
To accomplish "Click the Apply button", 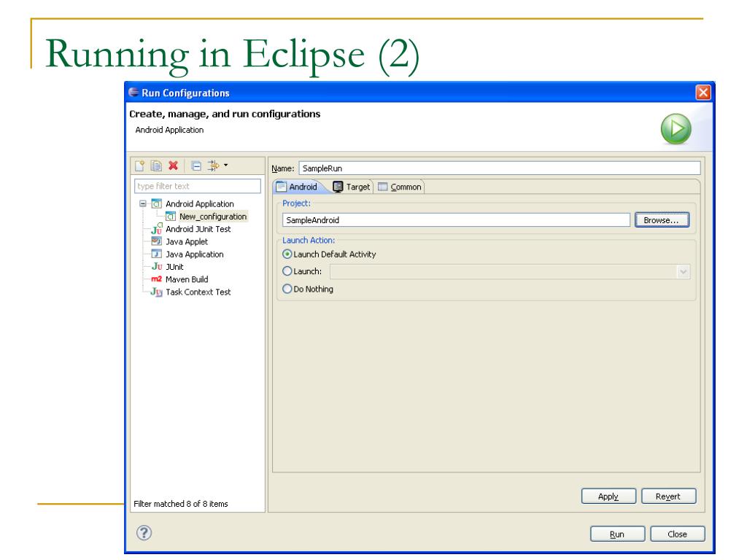I will point(608,496).
